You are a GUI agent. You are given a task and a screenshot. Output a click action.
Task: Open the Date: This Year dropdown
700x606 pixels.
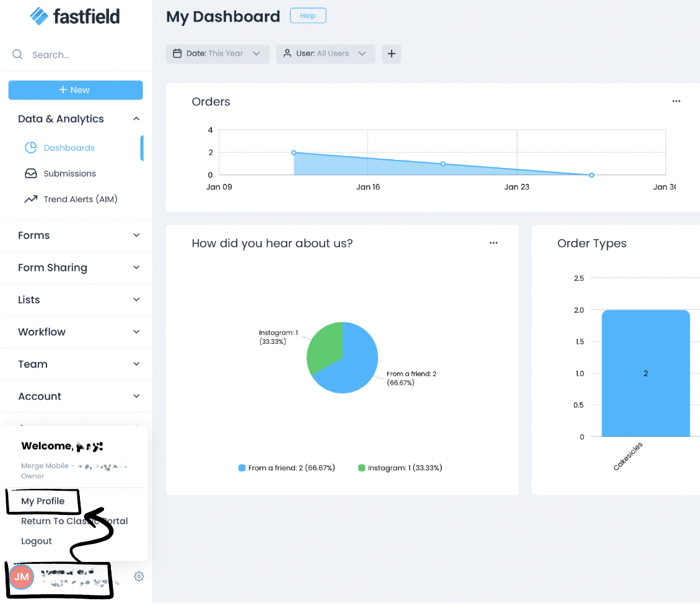coord(217,54)
